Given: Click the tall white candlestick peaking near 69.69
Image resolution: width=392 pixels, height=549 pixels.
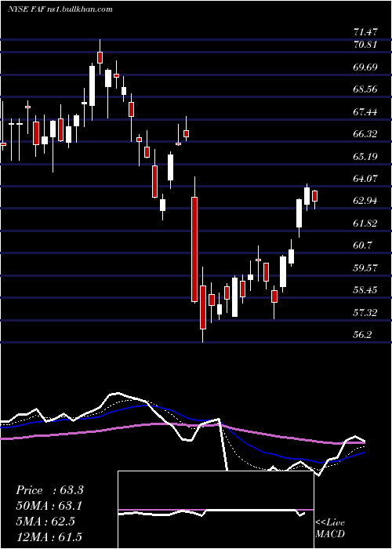Looking at the screenshot, I should point(92,85).
